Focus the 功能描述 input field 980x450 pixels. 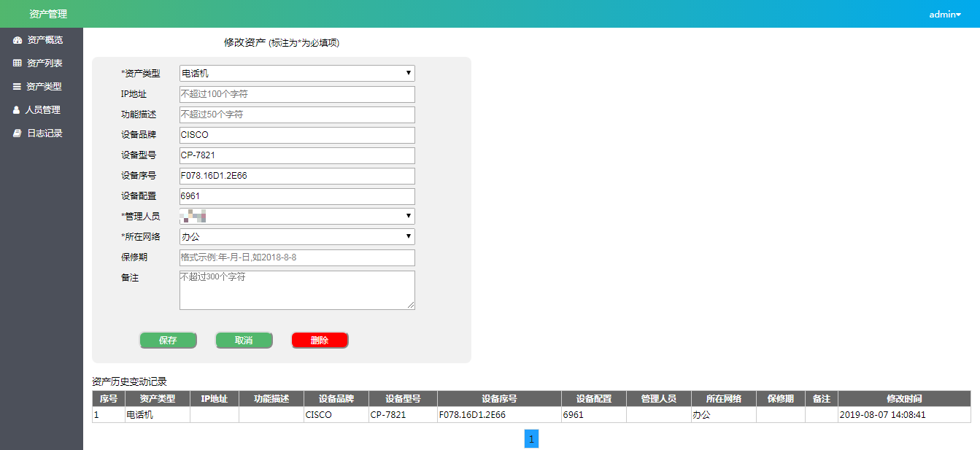pyautogui.click(x=297, y=115)
